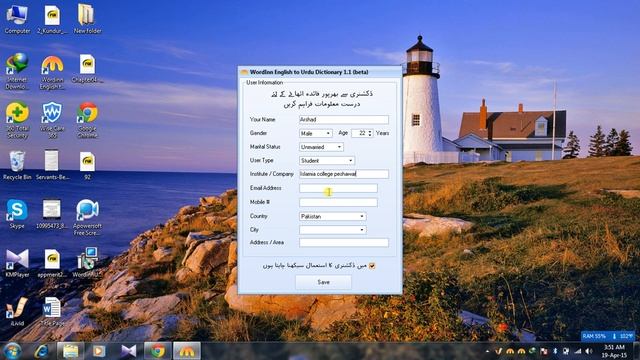The width and height of the screenshot is (640, 360).
Task: Select the 10995473_8 image file on desktop
Action: (x=52, y=213)
